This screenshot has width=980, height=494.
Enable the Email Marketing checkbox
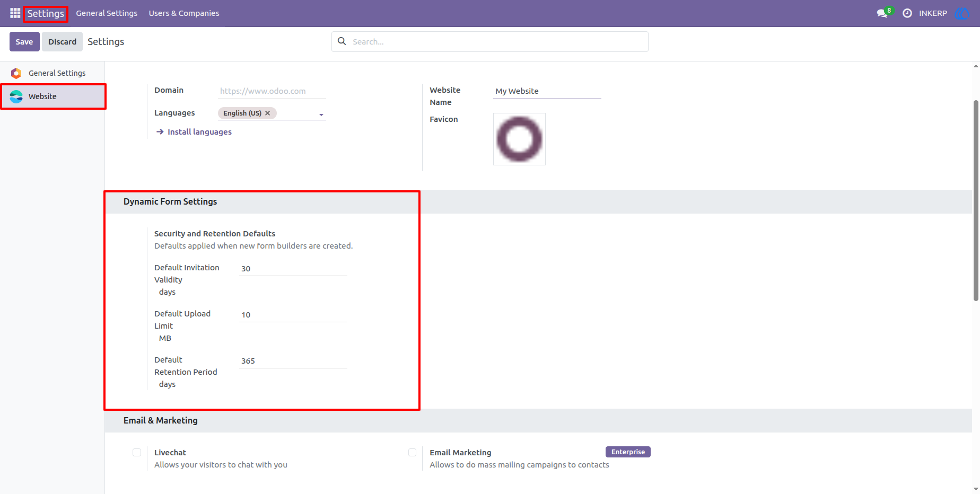(x=412, y=453)
